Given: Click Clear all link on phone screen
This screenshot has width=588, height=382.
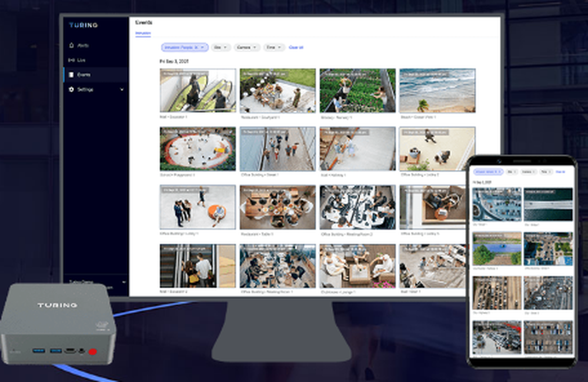Looking at the screenshot, I should (560, 171).
